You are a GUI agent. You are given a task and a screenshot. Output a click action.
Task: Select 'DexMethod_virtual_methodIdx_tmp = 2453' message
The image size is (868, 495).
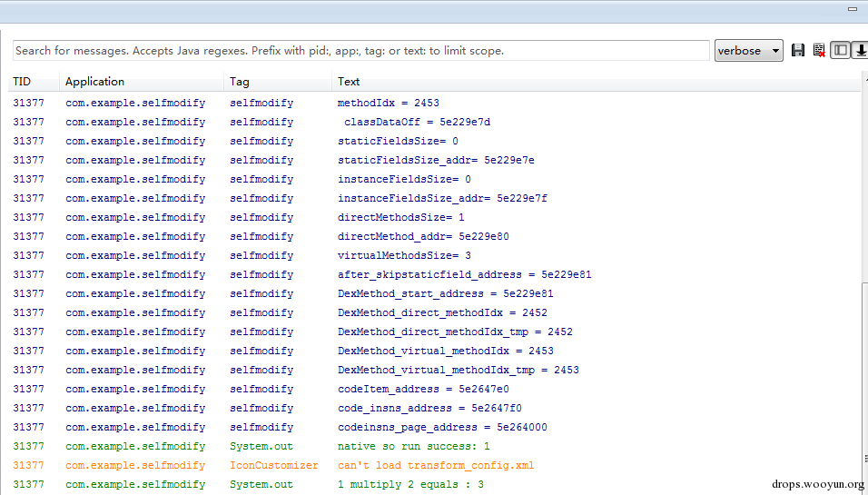(459, 370)
